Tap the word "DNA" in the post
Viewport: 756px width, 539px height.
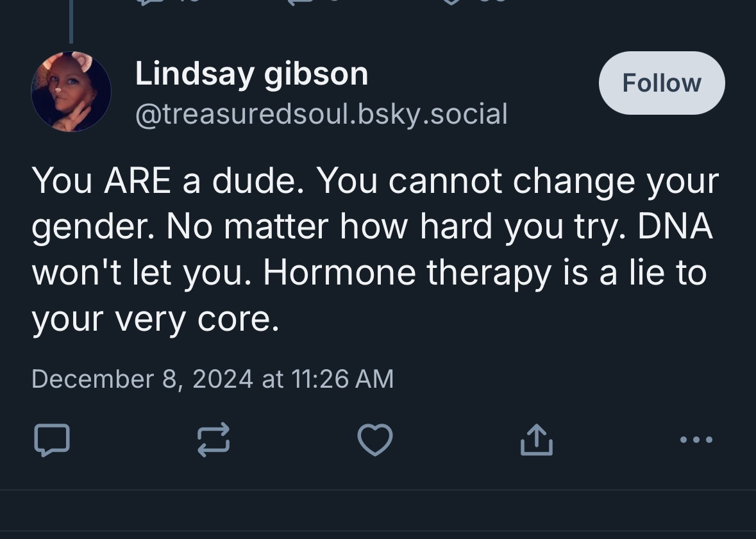tap(675, 227)
